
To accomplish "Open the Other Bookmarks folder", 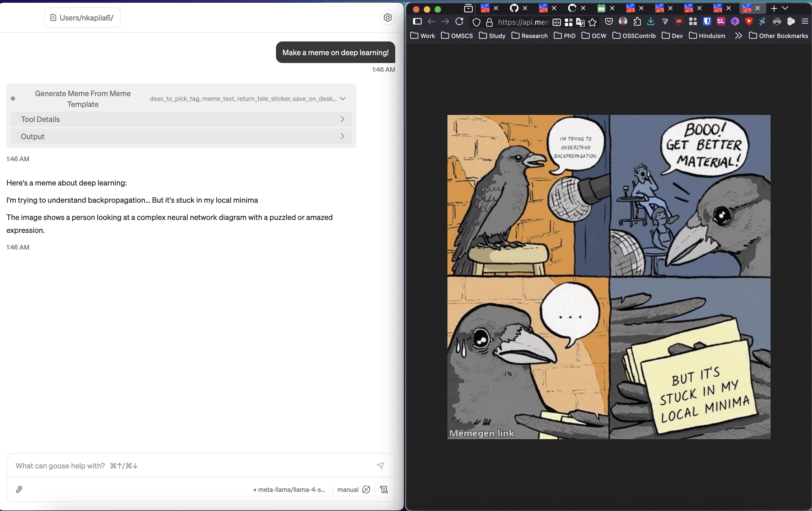I will click(778, 36).
